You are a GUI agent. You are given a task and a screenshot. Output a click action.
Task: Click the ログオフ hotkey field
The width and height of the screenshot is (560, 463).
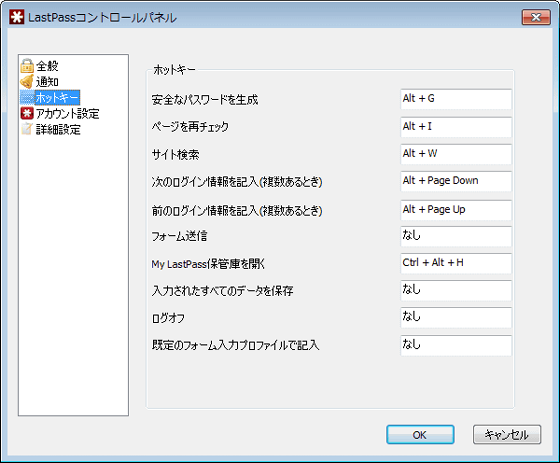click(456, 318)
